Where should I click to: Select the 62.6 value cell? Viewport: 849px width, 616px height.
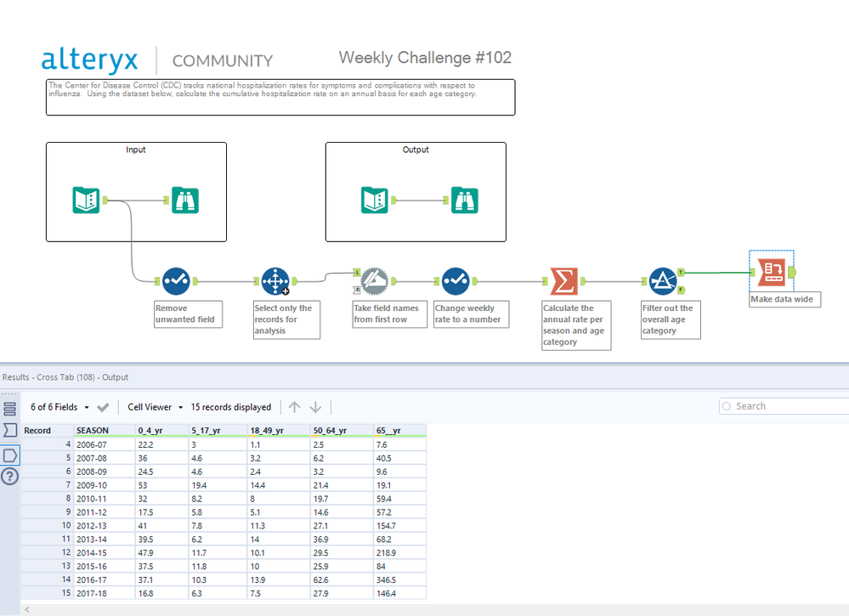pos(342,579)
